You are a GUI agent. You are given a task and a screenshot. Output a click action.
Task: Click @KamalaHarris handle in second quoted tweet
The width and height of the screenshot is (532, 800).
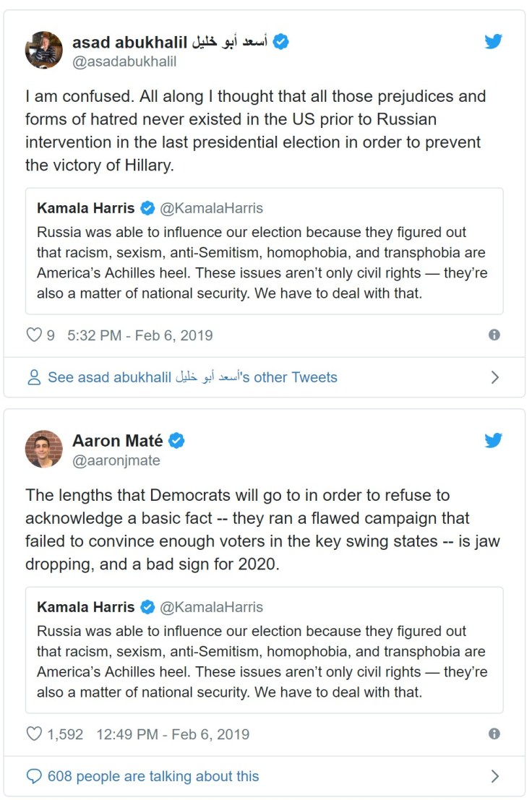point(211,607)
